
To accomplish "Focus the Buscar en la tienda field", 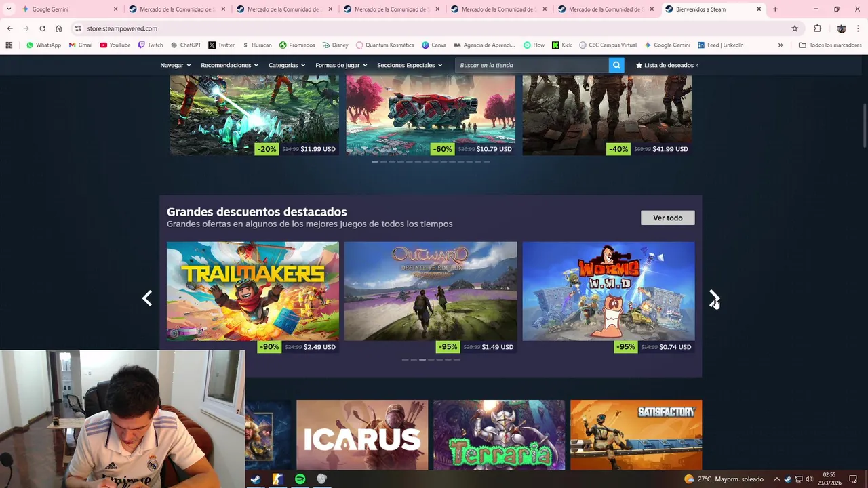I will tap(532, 65).
